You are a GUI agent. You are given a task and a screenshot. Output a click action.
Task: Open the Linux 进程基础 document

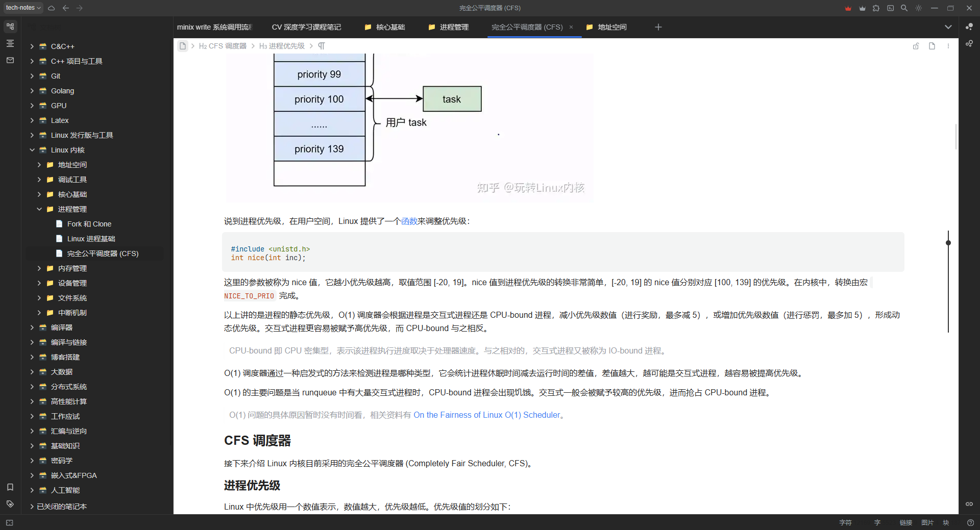coord(91,239)
